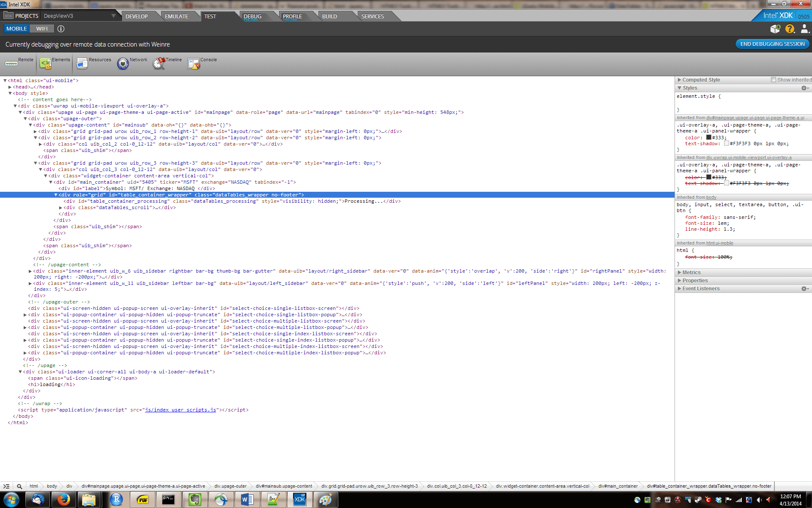The image size is (812, 508).
Task: Open Thunderbird from the taskbar
Action: (38, 500)
